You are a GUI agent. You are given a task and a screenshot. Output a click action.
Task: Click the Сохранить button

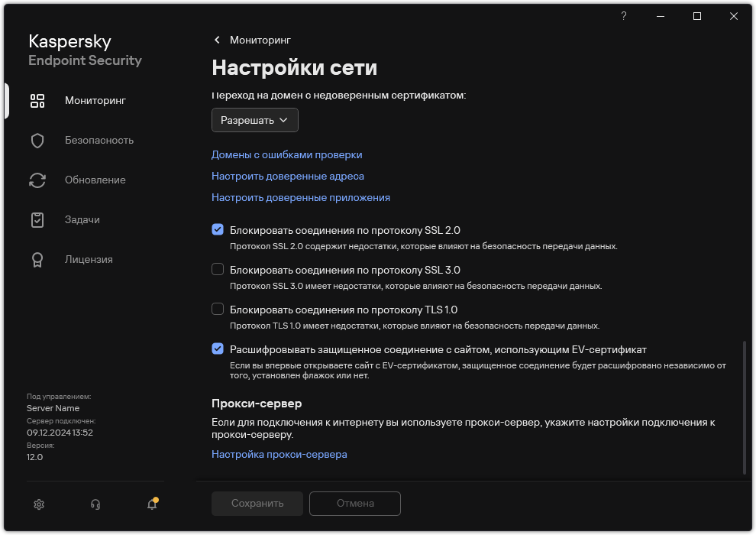[x=257, y=503]
